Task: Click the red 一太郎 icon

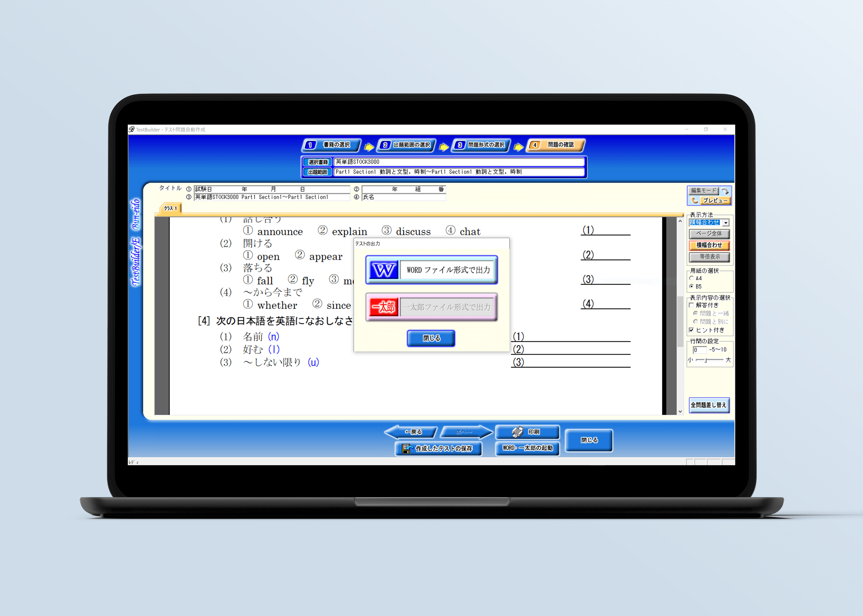Action: click(384, 307)
